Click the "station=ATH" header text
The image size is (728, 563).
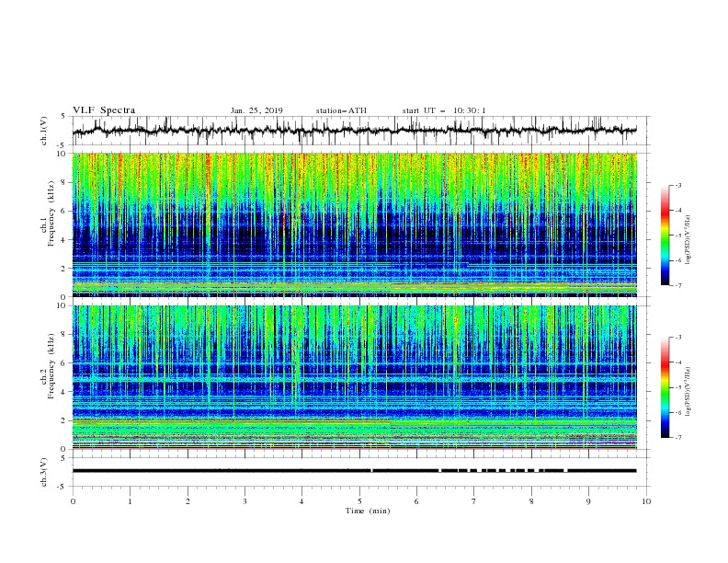[x=341, y=110]
